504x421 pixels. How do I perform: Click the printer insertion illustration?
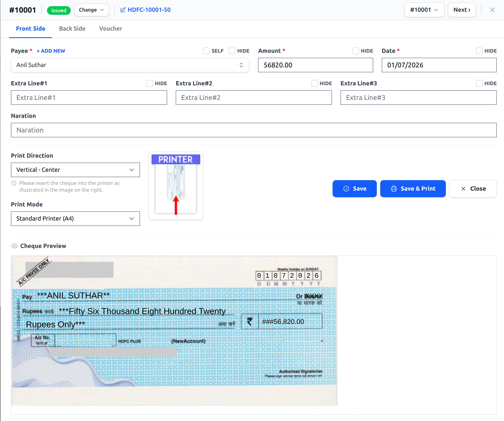click(x=176, y=185)
